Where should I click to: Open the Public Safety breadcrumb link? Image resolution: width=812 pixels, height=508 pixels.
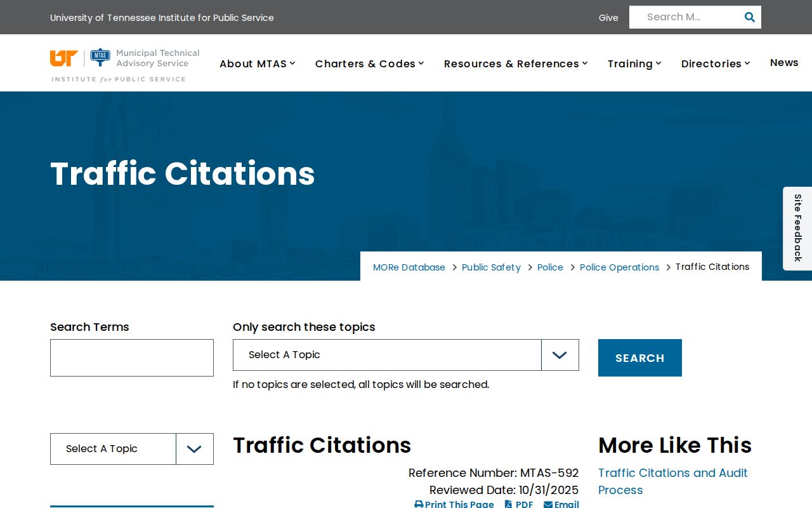(x=491, y=267)
